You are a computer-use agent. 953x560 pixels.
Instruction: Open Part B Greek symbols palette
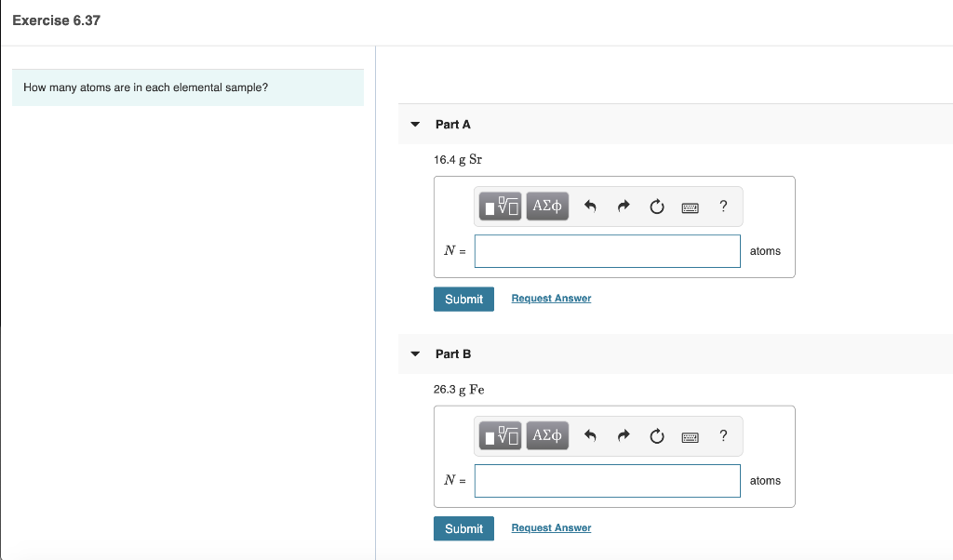click(547, 435)
